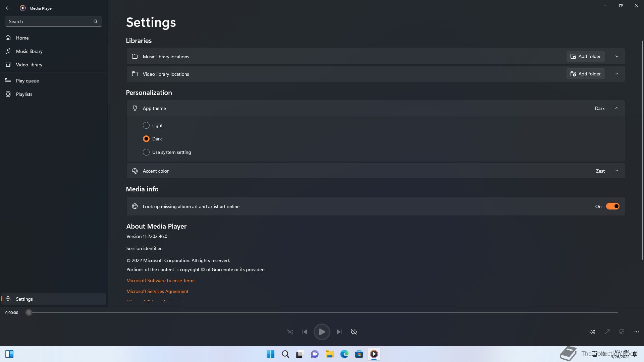Open Task View in taskbar

click(300, 354)
